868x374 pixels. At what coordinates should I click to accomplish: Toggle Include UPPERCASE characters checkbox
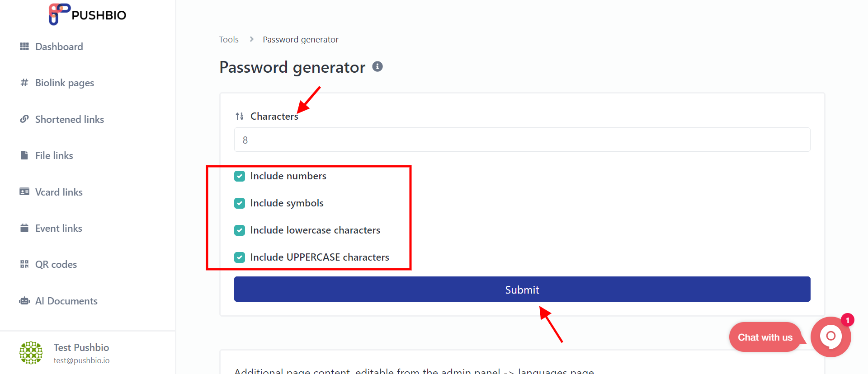(240, 257)
